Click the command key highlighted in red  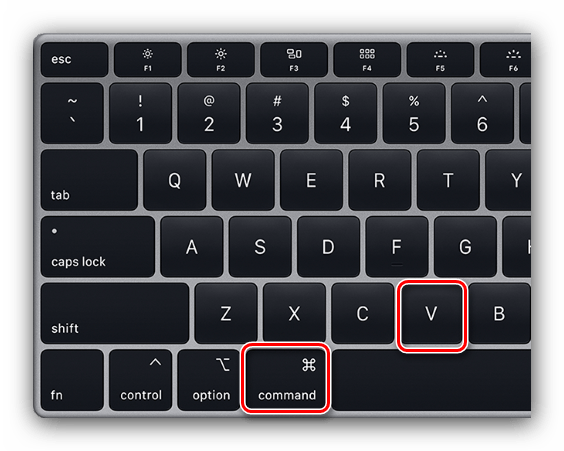[x=286, y=379]
